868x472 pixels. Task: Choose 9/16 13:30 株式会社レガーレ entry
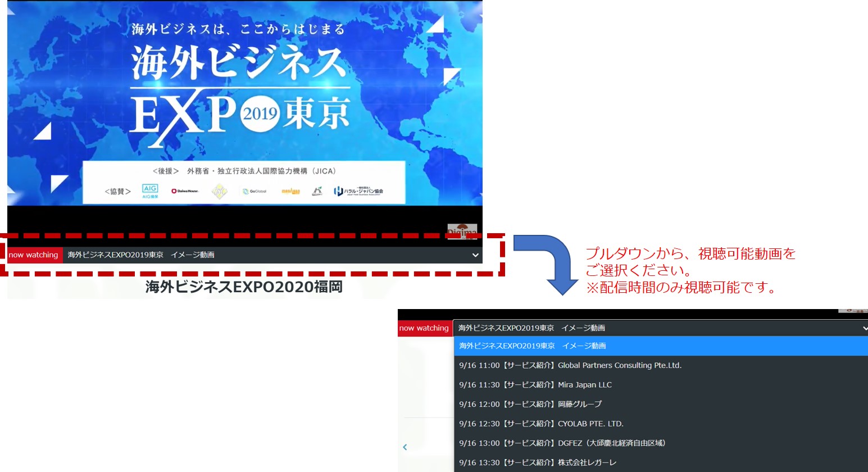661,462
